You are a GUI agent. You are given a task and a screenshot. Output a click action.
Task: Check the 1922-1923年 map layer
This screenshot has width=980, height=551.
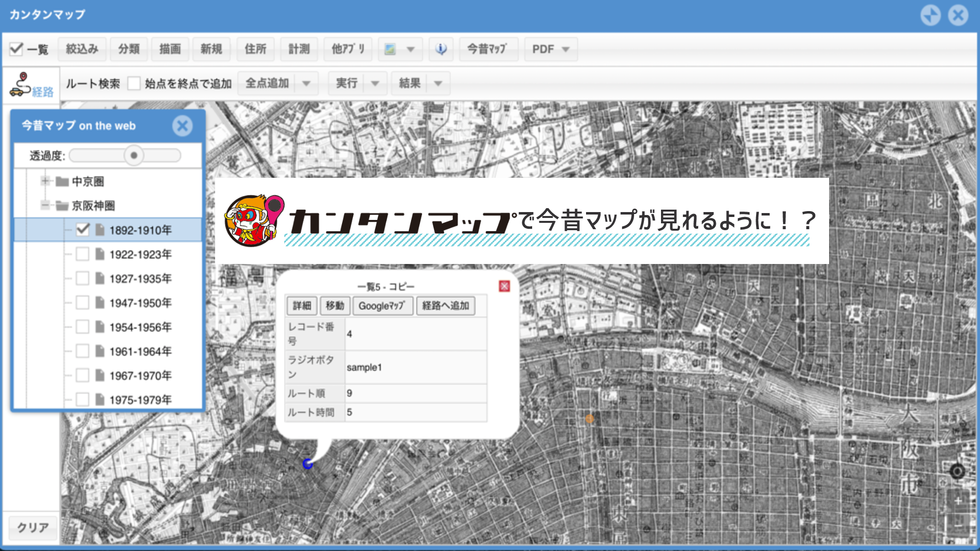click(83, 254)
